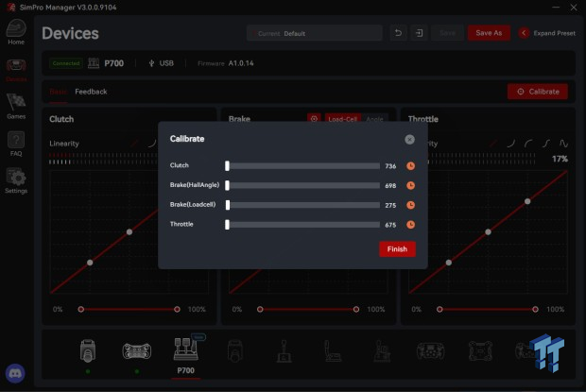Click the USB connection label
The height and width of the screenshot is (392, 586).
[x=166, y=63]
